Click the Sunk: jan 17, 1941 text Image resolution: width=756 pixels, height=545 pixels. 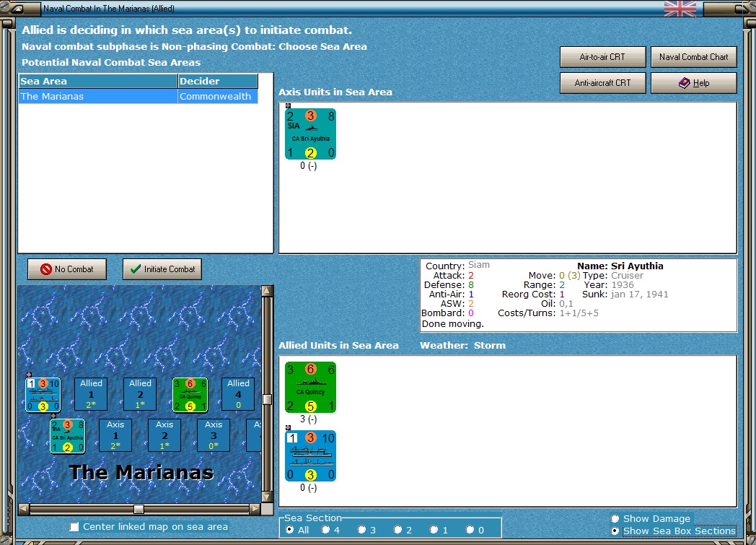tap(625, 295)
